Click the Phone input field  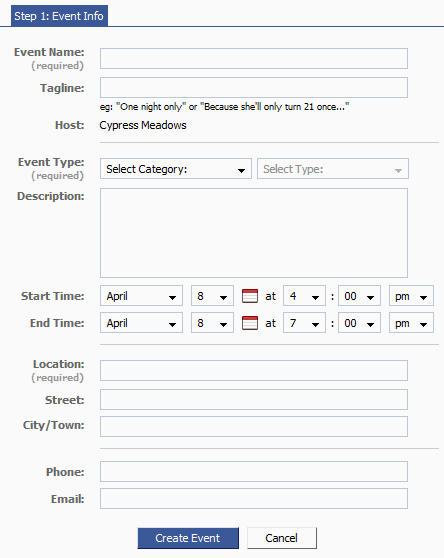(x=254, y=472)
